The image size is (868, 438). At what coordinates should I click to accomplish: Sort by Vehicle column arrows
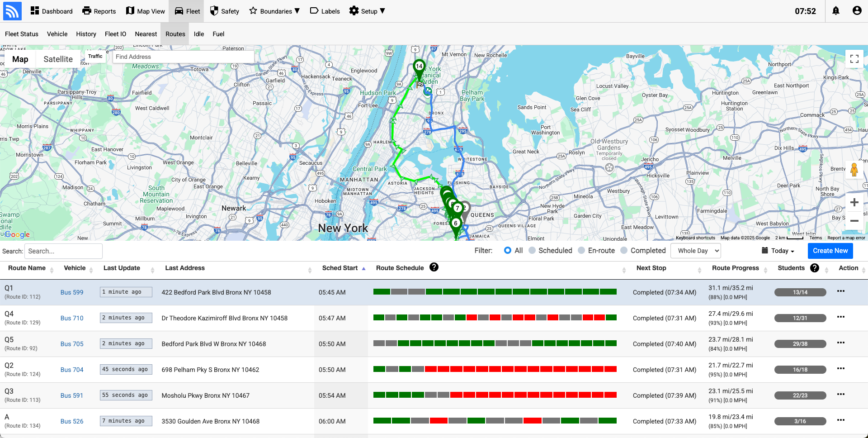click(91, 270)
